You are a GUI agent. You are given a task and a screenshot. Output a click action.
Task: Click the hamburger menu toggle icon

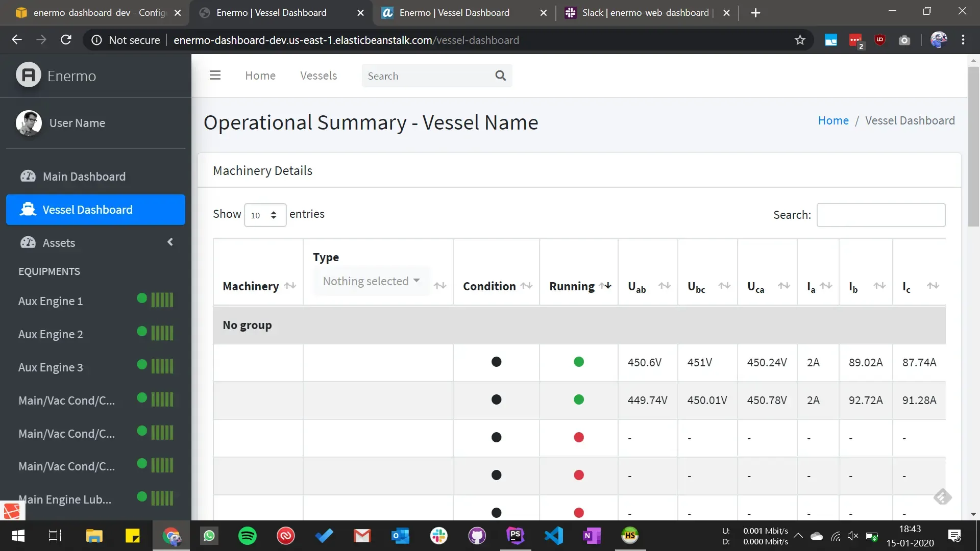coord(215,76)
